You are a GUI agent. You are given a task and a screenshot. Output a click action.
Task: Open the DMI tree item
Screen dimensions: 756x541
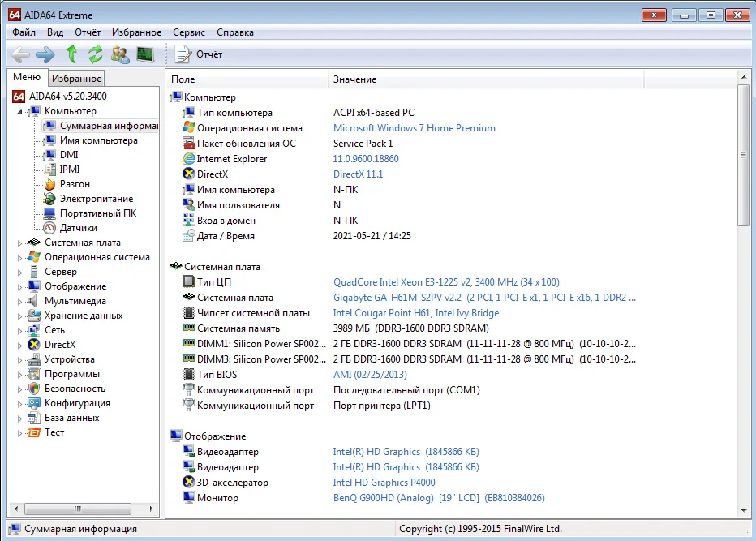tap(69, 155)
